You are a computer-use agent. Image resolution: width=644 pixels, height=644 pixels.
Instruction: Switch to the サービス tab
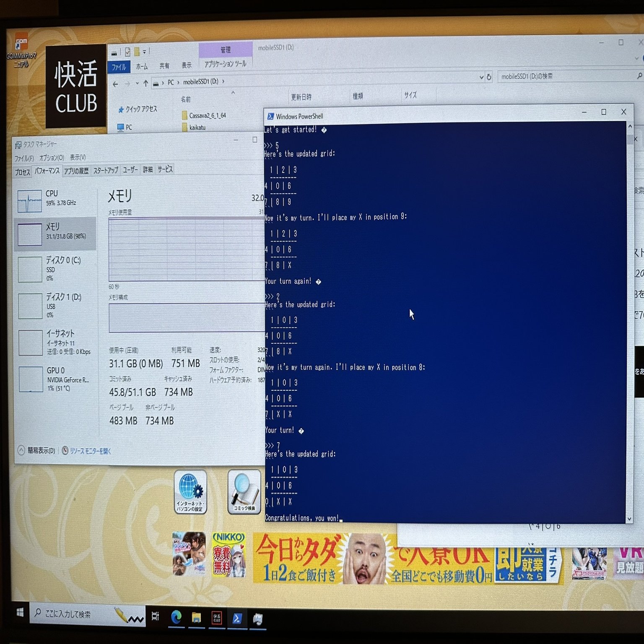(x=165, y=169)
